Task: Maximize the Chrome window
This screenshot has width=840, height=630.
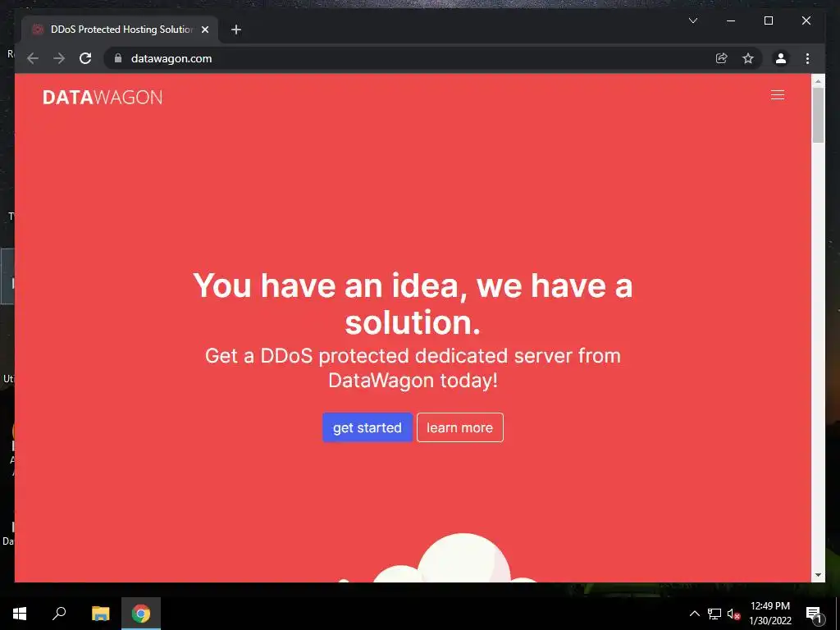Action: (x=768, y=21)
